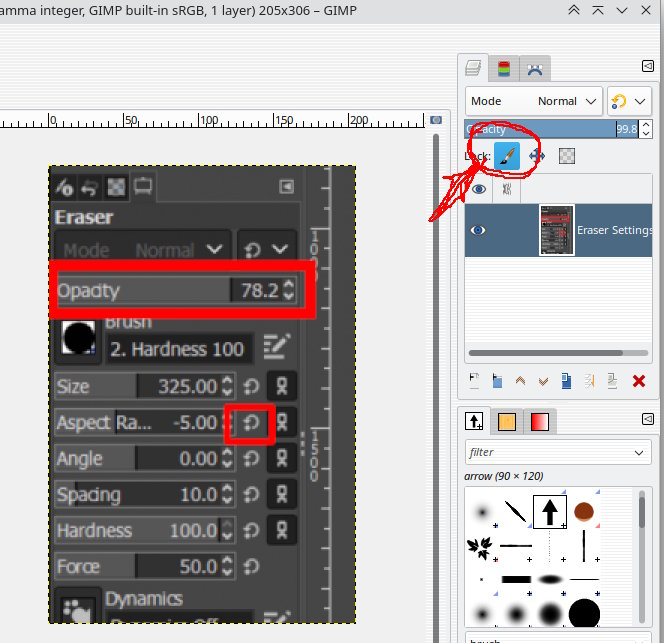Select the solid vertical line brush
Image resolution: width=664 pixels, height=643 pixels.
coord(584,546)
